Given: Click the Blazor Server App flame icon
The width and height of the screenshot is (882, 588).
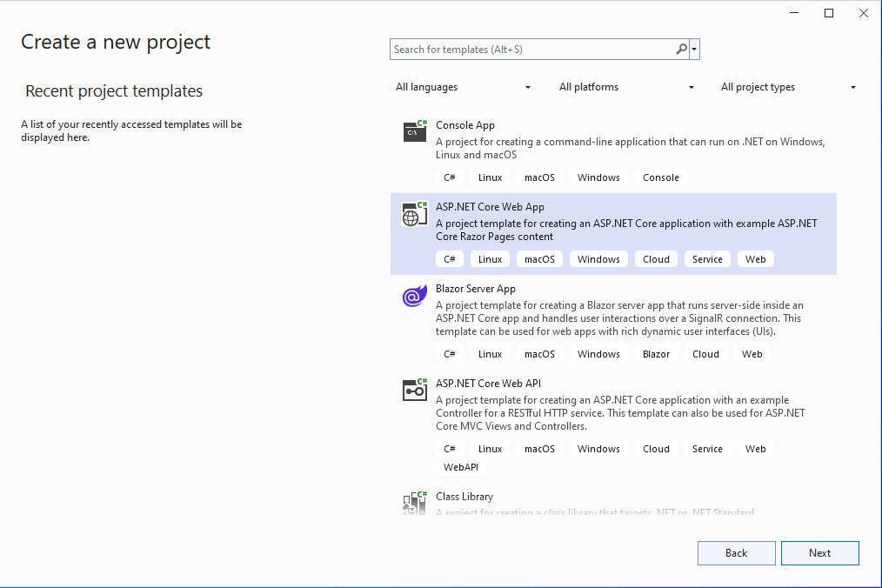Looking at the screenshot, I should click(x=415, y=296).
